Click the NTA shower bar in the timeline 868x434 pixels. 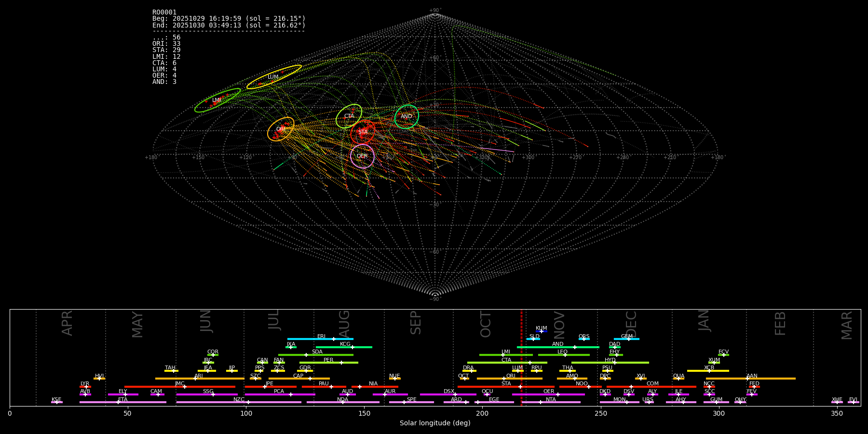[x=551, y=402]
